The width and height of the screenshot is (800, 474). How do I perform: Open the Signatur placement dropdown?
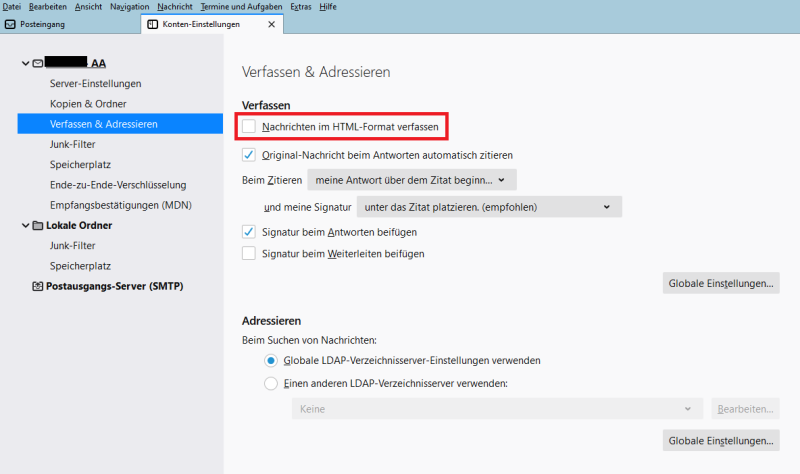[x=489, y=207]
